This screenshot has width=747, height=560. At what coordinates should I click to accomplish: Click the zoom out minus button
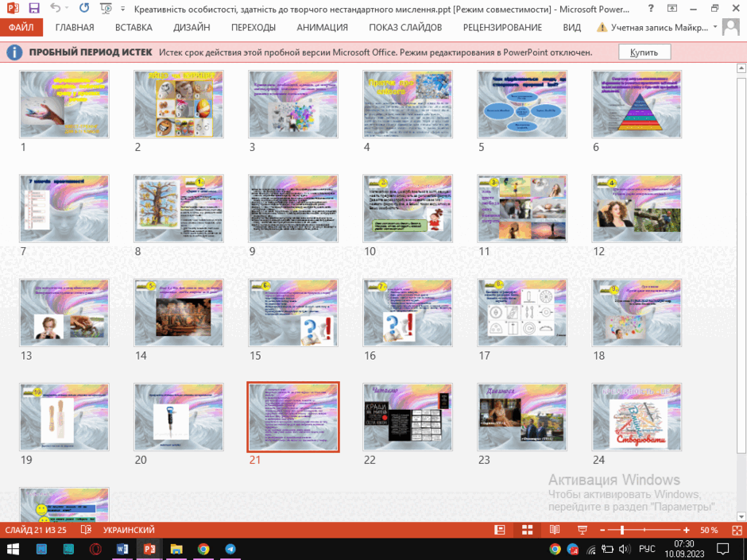coord(602,530)
